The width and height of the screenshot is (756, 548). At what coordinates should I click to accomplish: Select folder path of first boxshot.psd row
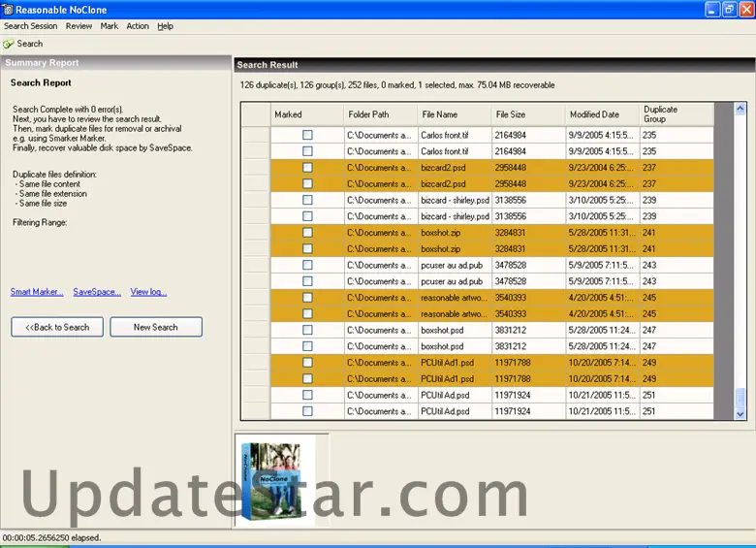pyautogui.click(x=381, y=330)
